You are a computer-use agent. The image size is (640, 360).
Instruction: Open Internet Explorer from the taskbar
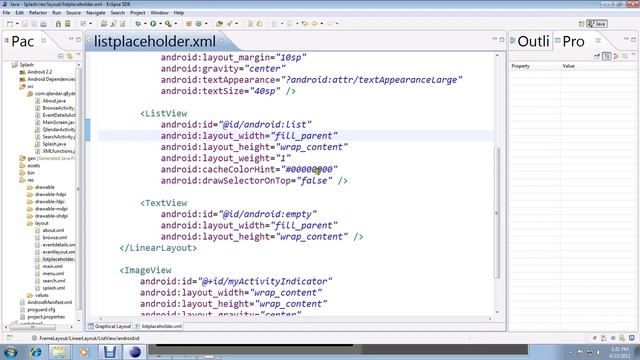[x=36, y=352]
